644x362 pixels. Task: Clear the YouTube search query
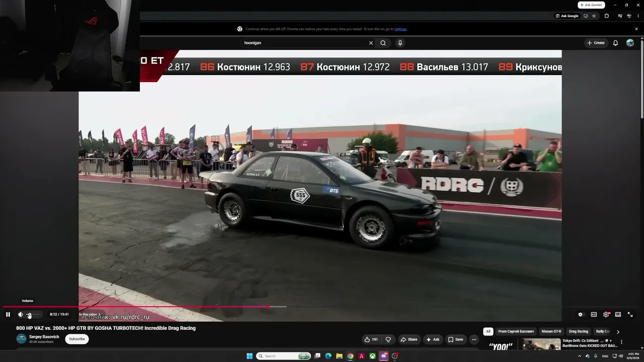pyautogui.click(x=371, y=43)
